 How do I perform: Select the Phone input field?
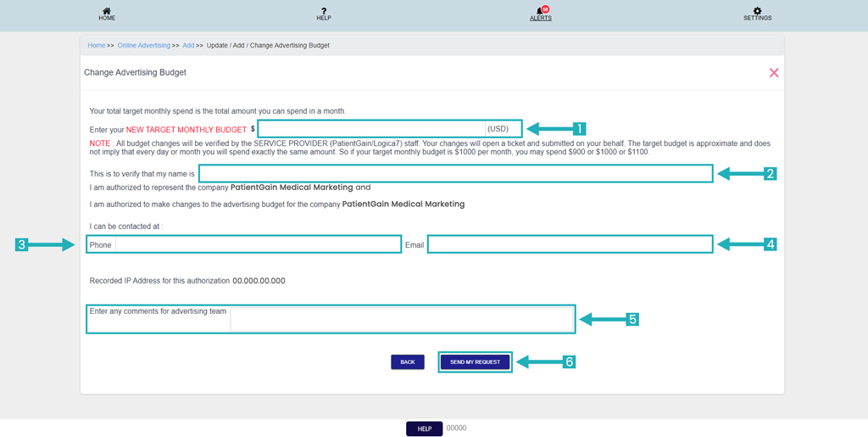257,244
